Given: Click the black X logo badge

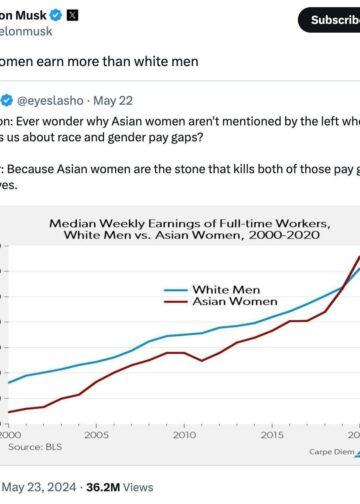Looking at the screenshot, I should (73, 15).
